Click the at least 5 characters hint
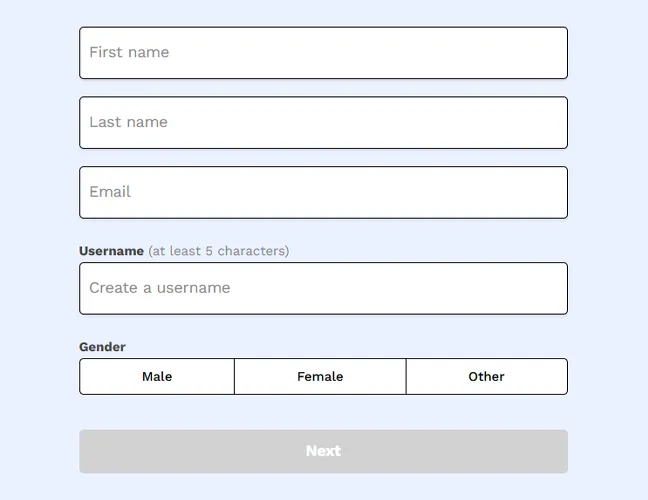This screenshot has width=648, height=500. (x=218, y=251)
